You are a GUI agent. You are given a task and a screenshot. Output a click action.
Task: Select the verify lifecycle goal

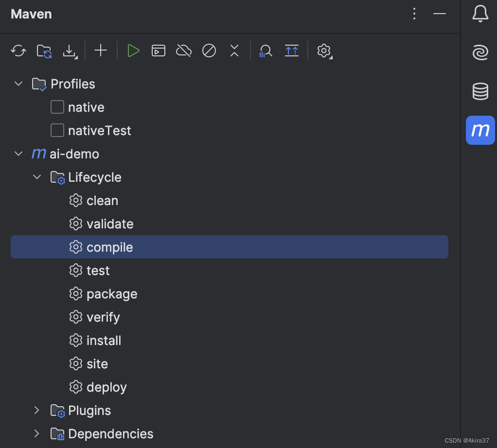(x=230, y=317)
